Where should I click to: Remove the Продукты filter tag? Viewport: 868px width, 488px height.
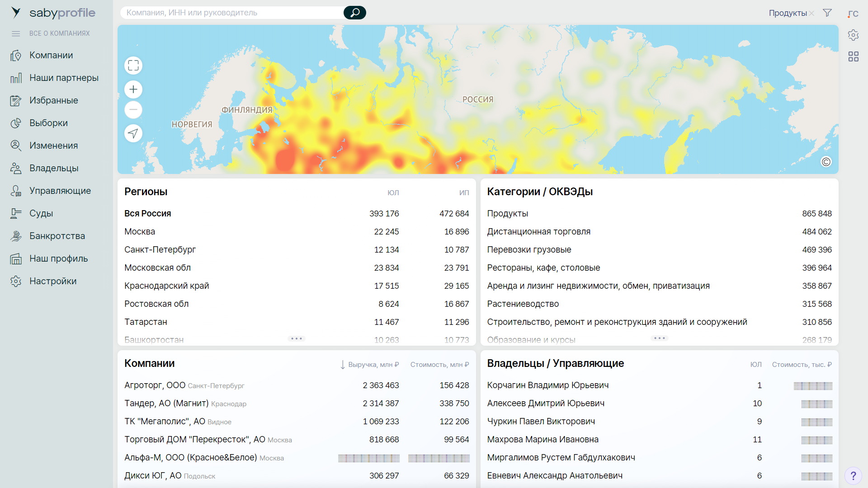812,13
